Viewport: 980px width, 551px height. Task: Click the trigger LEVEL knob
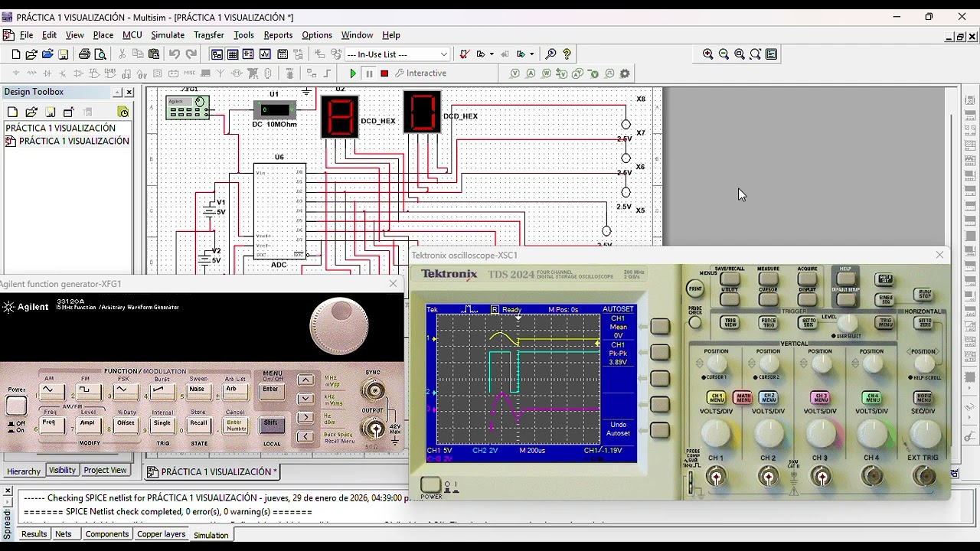click(846, 324)
